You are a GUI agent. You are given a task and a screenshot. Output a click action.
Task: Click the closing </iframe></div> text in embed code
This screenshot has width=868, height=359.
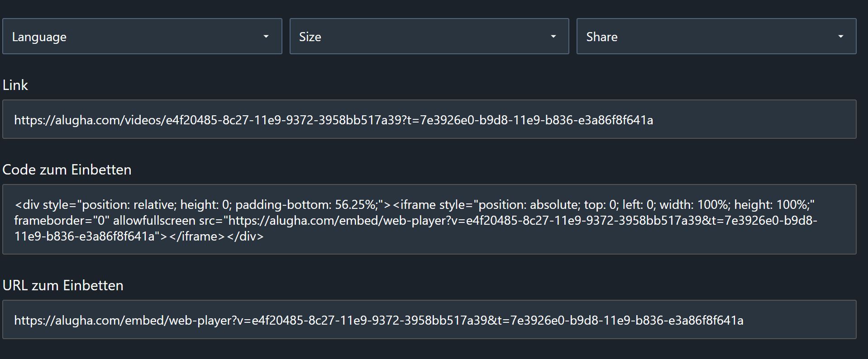[x=216, y=236]
